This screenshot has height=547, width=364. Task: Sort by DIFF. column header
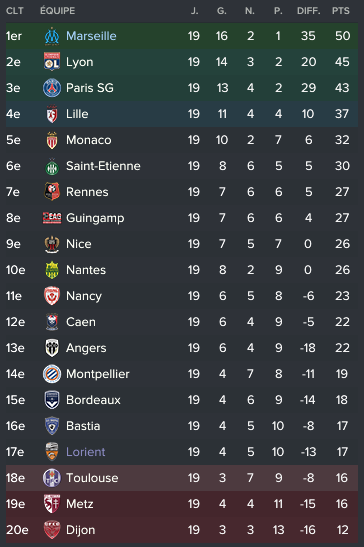[309, 11]
